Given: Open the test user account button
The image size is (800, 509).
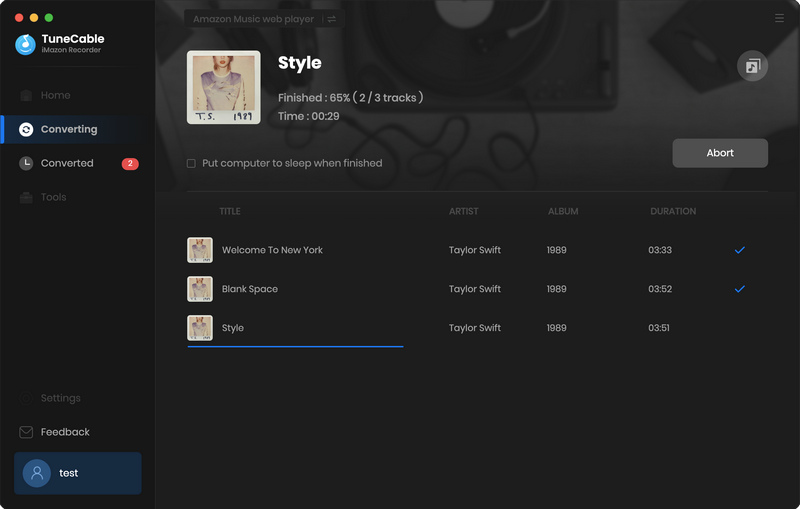Looking at the screenshot, I should pos(78,473).
